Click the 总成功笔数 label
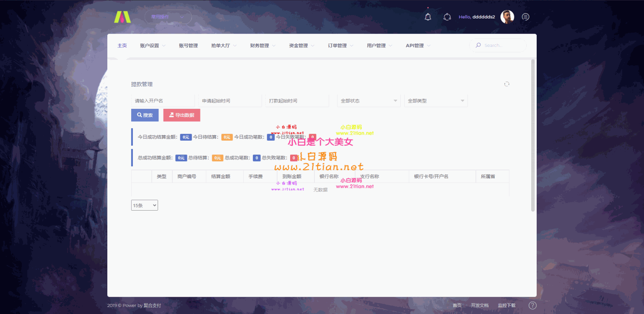The image size is (644, 314). tap(238, 158)
